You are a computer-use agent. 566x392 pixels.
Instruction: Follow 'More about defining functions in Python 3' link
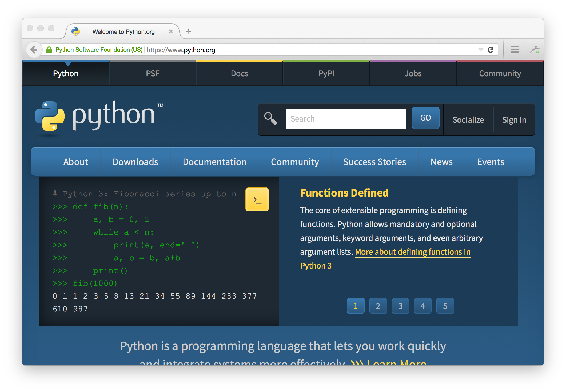coord(413,252)
